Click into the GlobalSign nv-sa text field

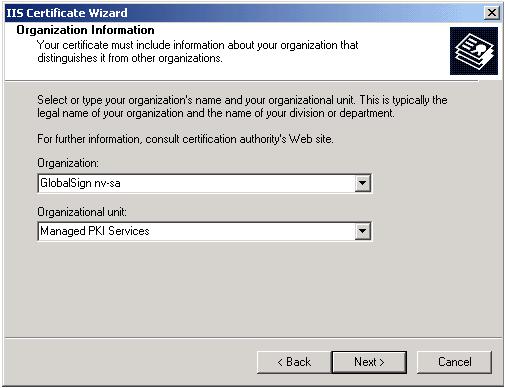(197, 183)
